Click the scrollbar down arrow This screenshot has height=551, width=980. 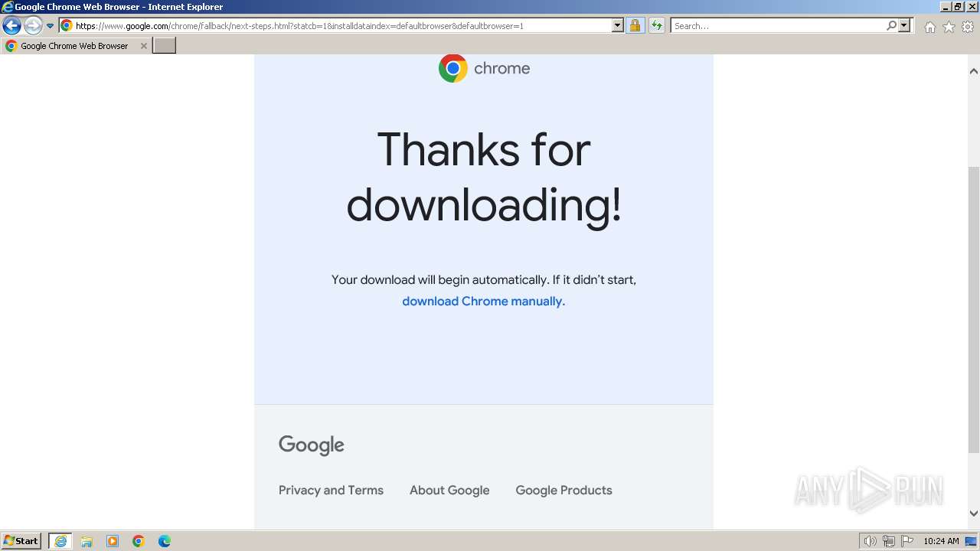tap(974, 514)
